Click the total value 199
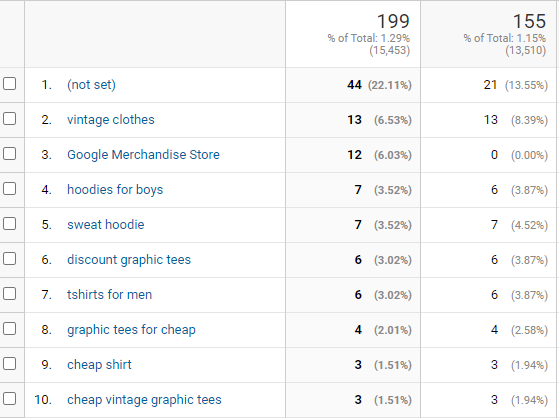 [x=393, y=21]
